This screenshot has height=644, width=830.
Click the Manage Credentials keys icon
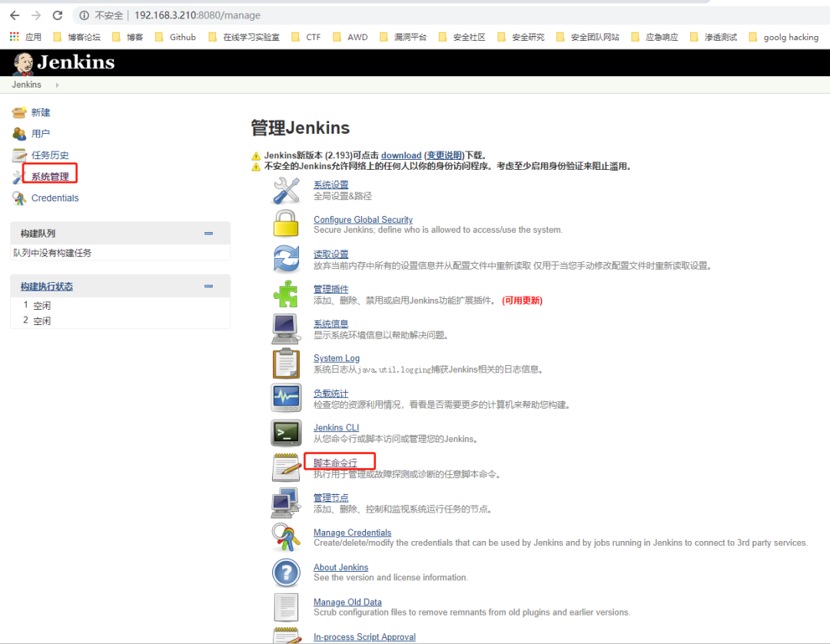click(286, 537)
